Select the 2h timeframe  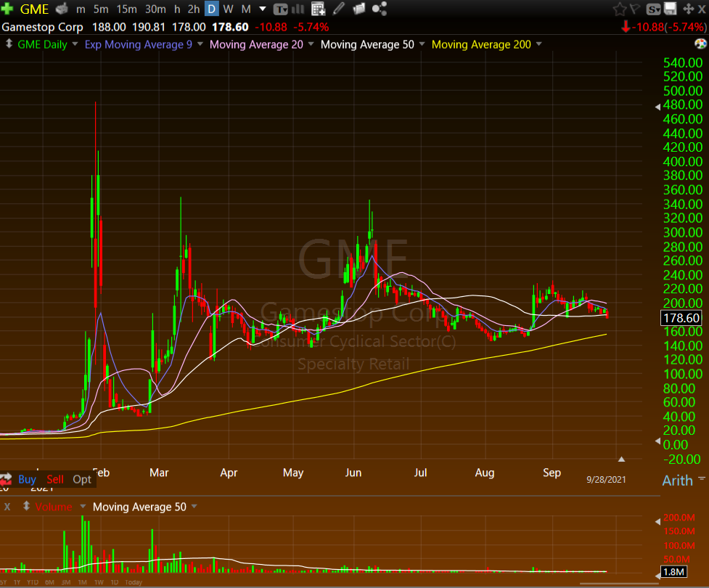(194, 9)
